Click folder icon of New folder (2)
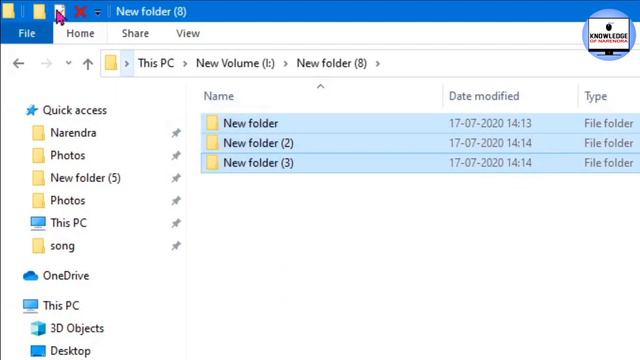 tap(212, 143)
